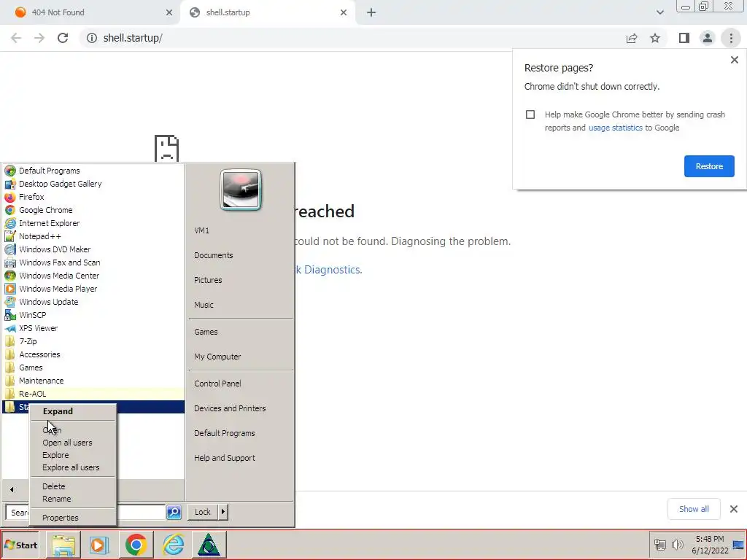Bookmark this tab with the star
Viewport: 747px width, 560px height.
tap(655, 38)
